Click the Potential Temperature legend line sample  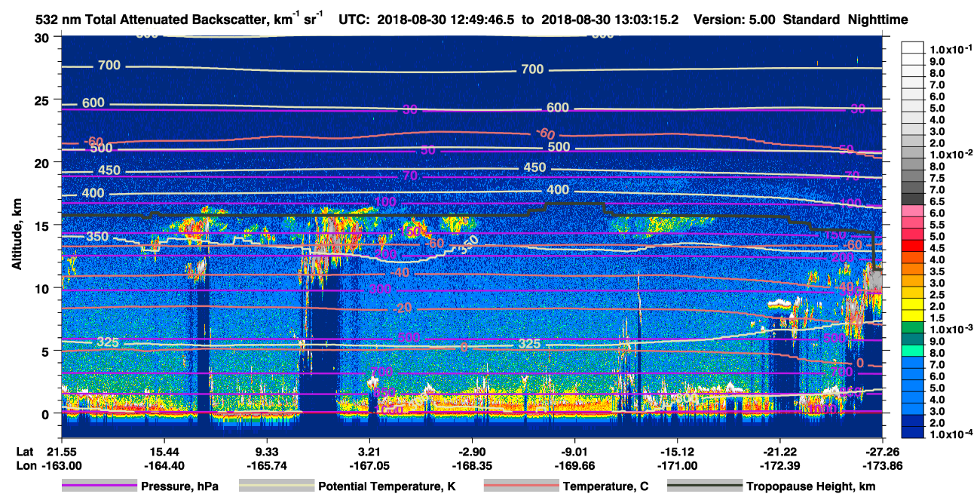[x=277, y=486]
